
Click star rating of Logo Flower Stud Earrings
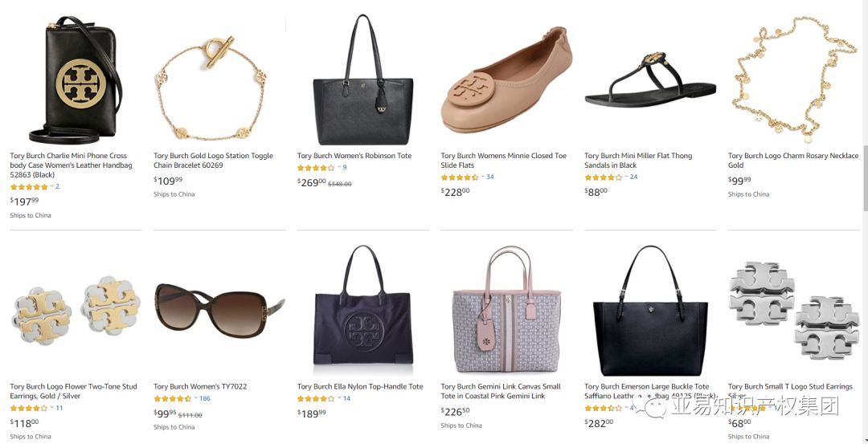pos(29,408)
